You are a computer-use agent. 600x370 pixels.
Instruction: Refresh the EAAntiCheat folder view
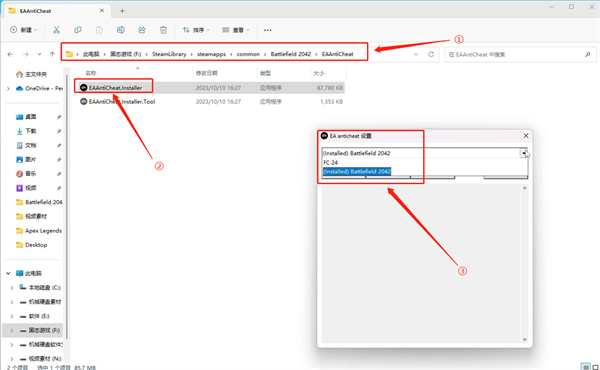(431, 54)
